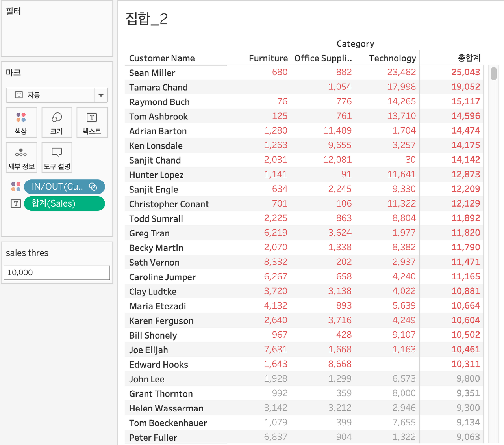Select the Hunter Lopez row label

pos(156,175)
